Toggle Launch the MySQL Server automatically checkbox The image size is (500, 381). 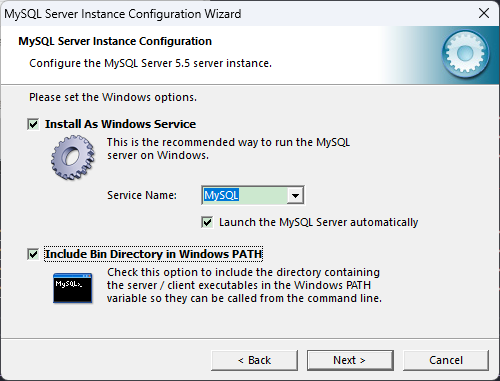pyautogui.click(x=207, y=222)
